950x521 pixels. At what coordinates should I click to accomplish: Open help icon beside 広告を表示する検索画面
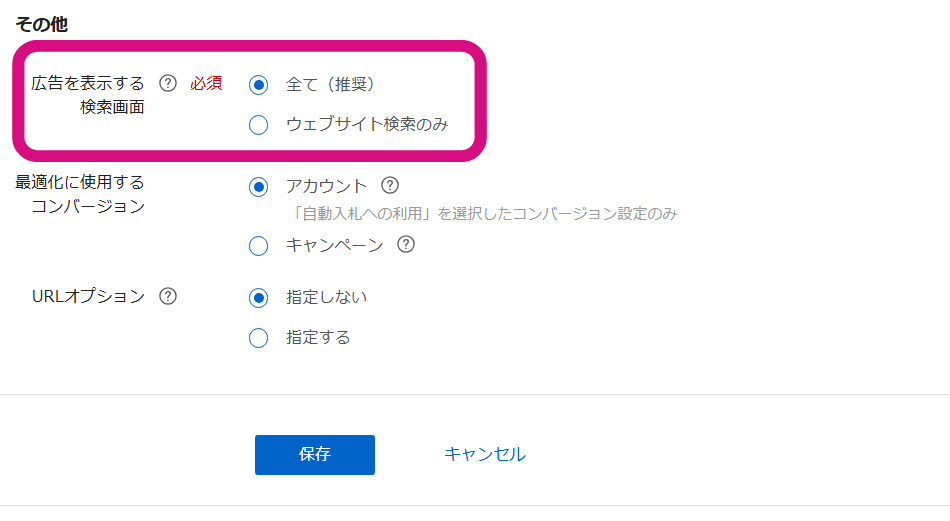point(168,83)
